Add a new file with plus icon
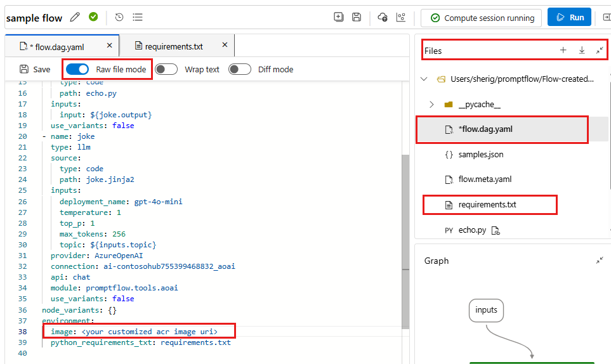The height and width of the screenshot is (364, 611). click(563, 50)
